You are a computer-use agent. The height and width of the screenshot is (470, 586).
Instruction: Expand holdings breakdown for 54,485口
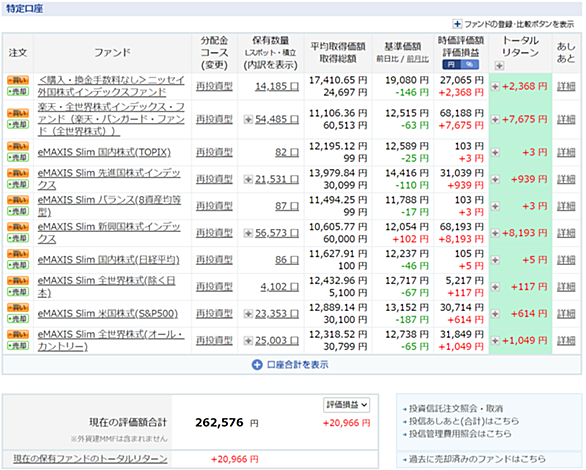[x=248, y=120]
